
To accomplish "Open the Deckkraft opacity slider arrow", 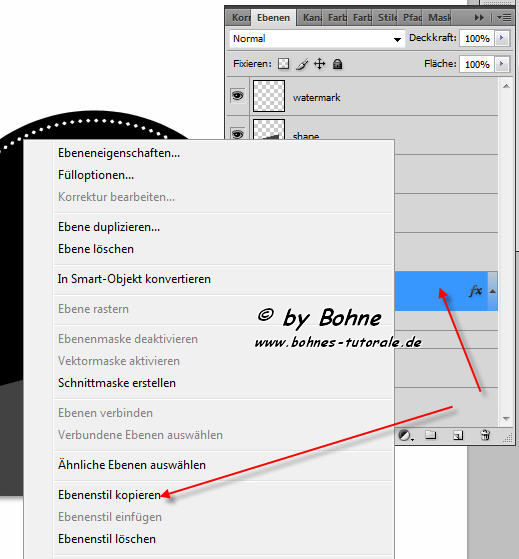I will pyautogui.click(x=502, y=38).
